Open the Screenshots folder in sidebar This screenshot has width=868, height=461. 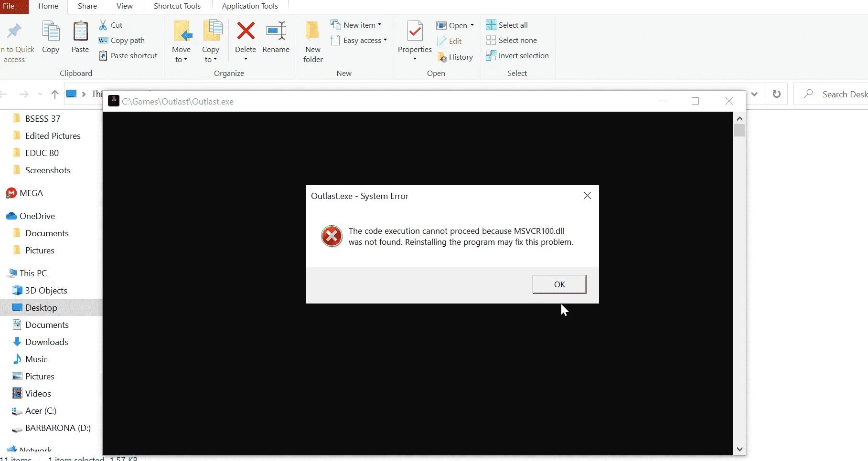point(42,170)
